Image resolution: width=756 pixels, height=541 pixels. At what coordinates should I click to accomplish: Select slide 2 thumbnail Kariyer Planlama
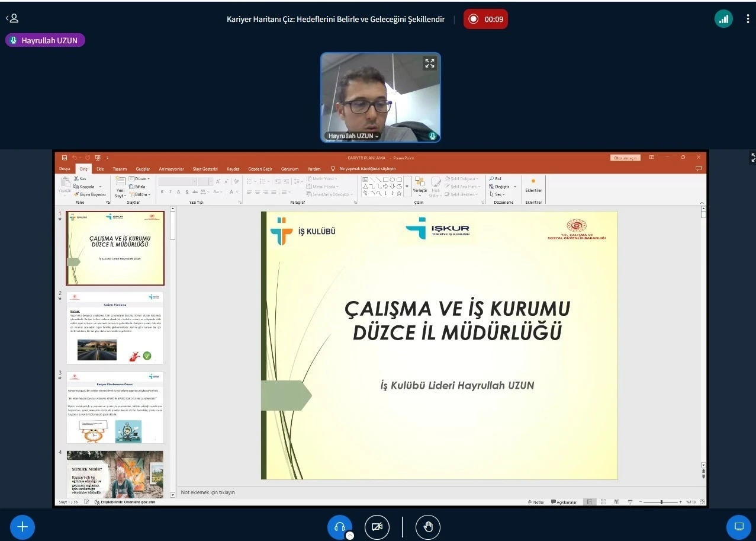pos(115,327)
